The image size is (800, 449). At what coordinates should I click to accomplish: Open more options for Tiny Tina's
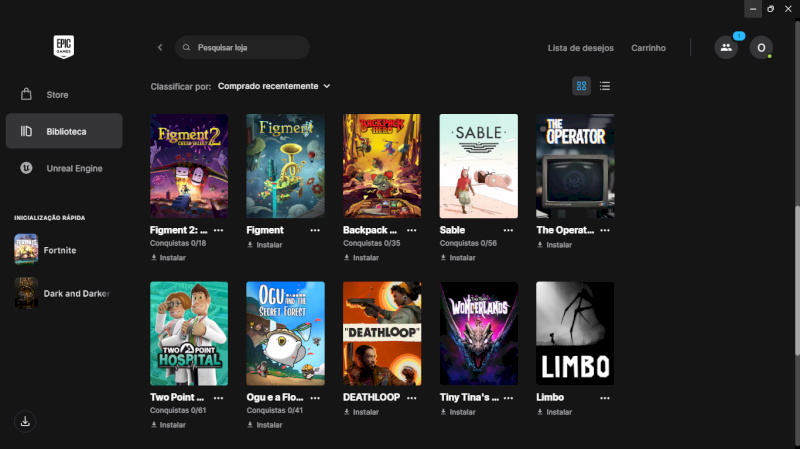coord(508,397)
